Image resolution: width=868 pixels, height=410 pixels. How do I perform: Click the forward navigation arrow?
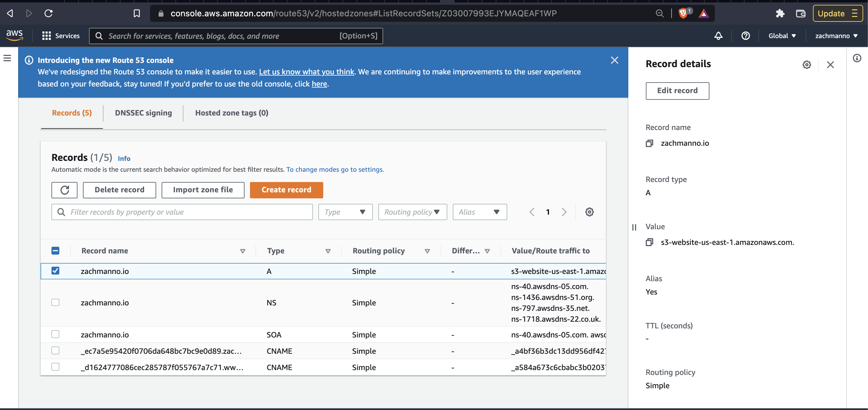click(x=29, y=14)
